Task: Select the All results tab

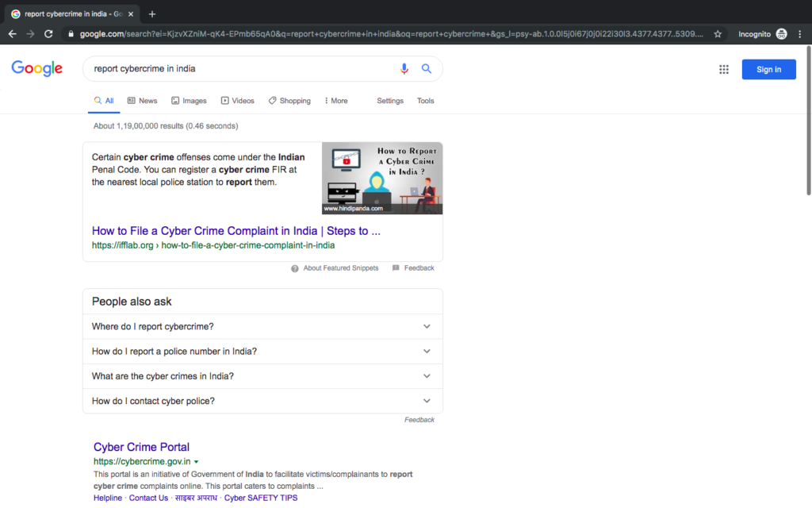Action: click(104, 101)
